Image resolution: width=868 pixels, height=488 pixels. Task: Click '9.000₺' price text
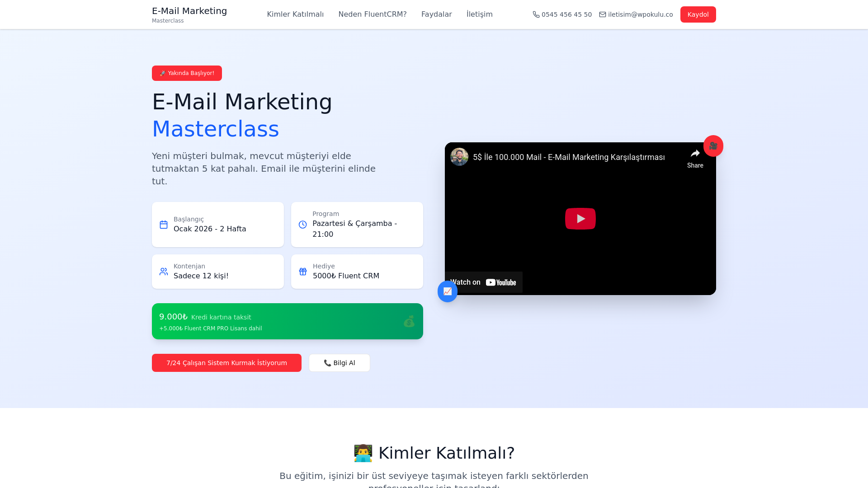pos(173,317)
